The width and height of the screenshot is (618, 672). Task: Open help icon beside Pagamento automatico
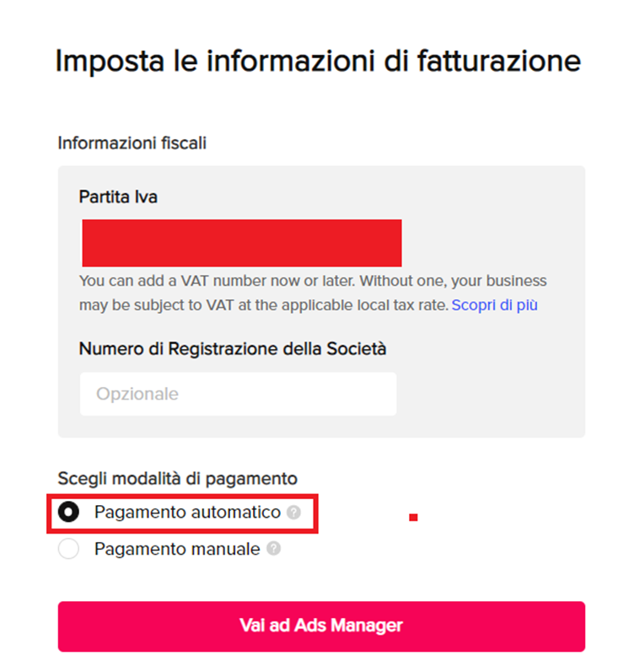click(293, 512)
